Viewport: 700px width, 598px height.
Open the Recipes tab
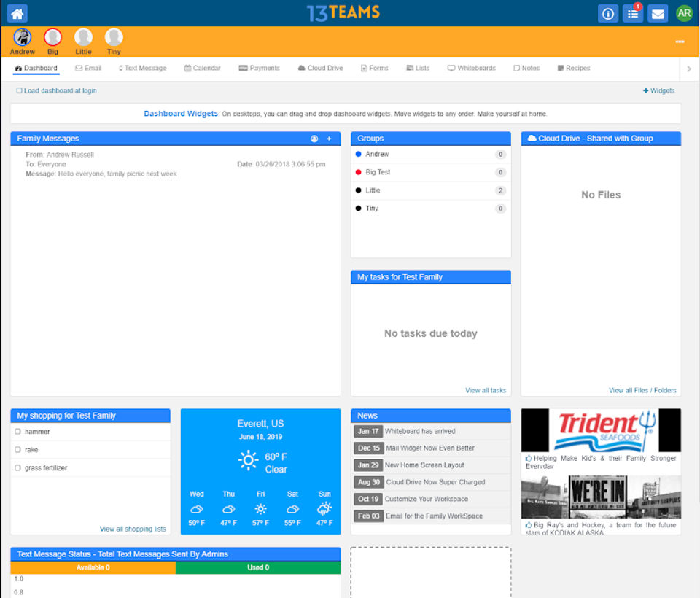(x=574, y=68)
